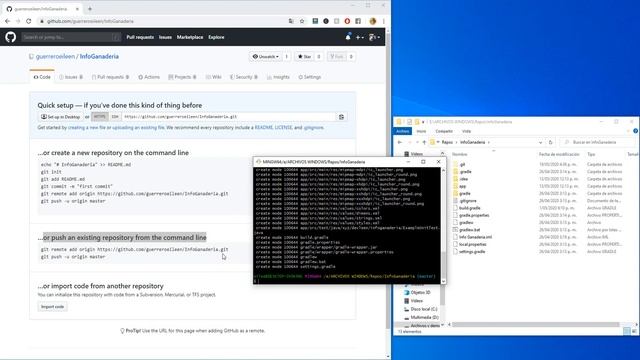Open Archivo ribbon tab in Explorer
Screen dimensions: 640x360
pyautogui.click(x=402, y=131)
